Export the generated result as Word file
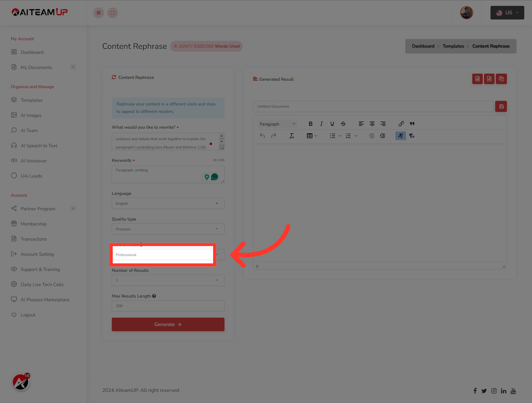The width and height of the screenshot is (532, 403). (477, 79)
